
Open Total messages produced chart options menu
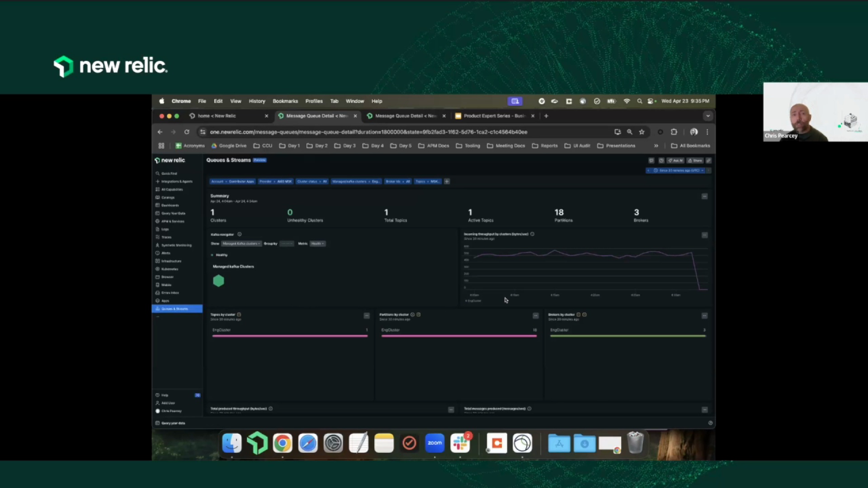[x=704, y=410]
